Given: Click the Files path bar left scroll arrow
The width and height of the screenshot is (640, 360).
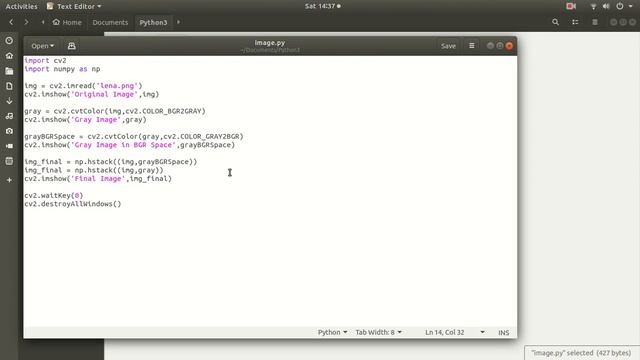Looking at the screenshot, I should [43, 22].
